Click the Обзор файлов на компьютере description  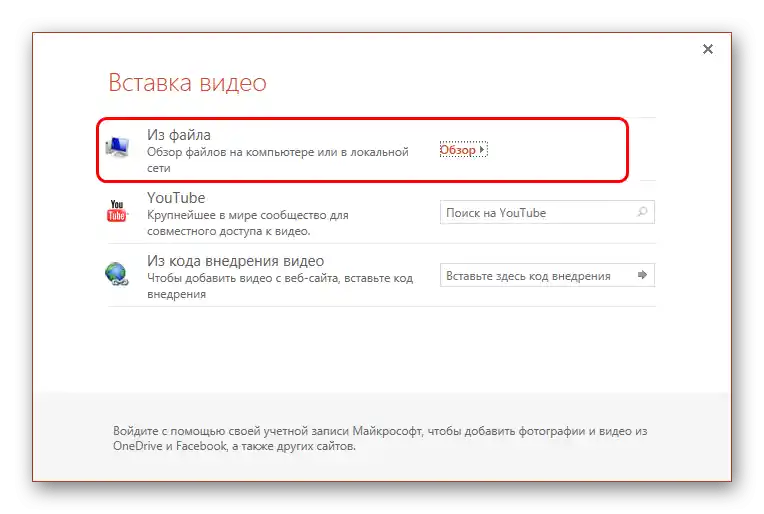[278, 160]
